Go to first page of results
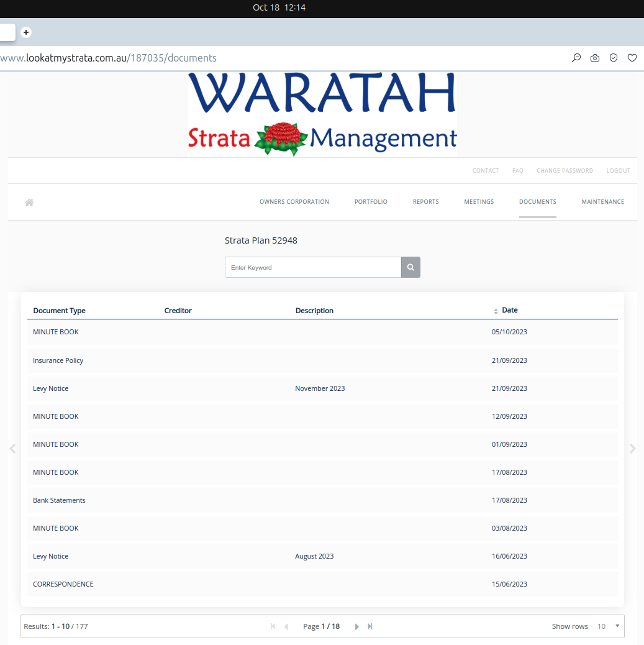This screenshot has width=644, height=645. click(x=273, y=626)
